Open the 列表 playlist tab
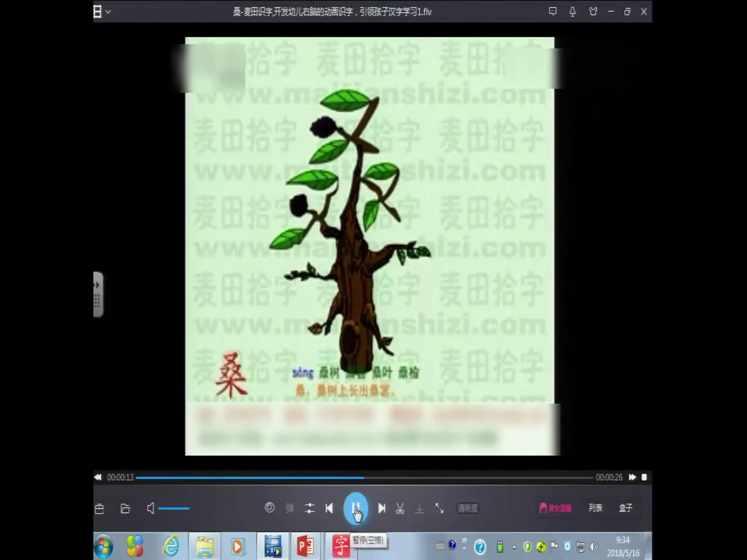This screenshot has width=747, height=560. pyautogui.click(x=595, y=508)
